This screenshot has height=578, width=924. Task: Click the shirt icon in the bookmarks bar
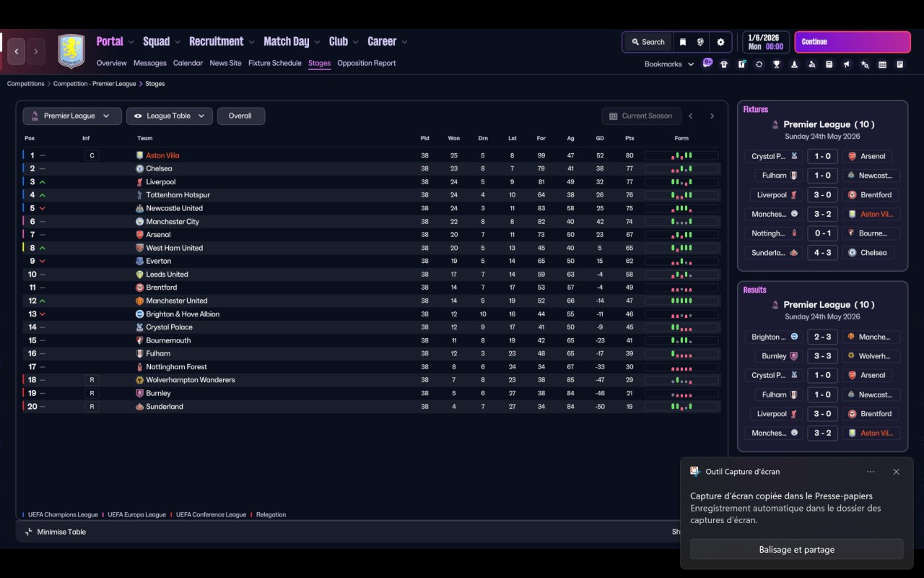[x=724, y=64]
